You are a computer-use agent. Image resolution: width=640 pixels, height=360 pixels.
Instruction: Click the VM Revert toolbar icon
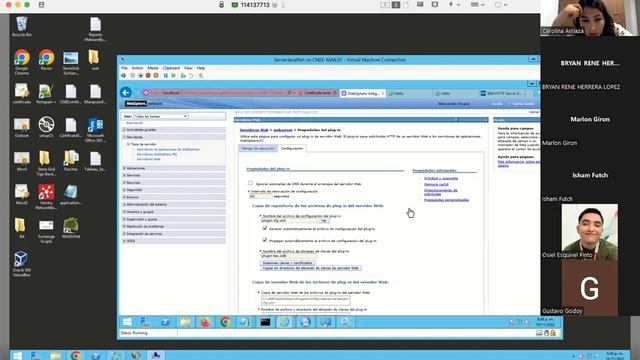coord(191,76)
